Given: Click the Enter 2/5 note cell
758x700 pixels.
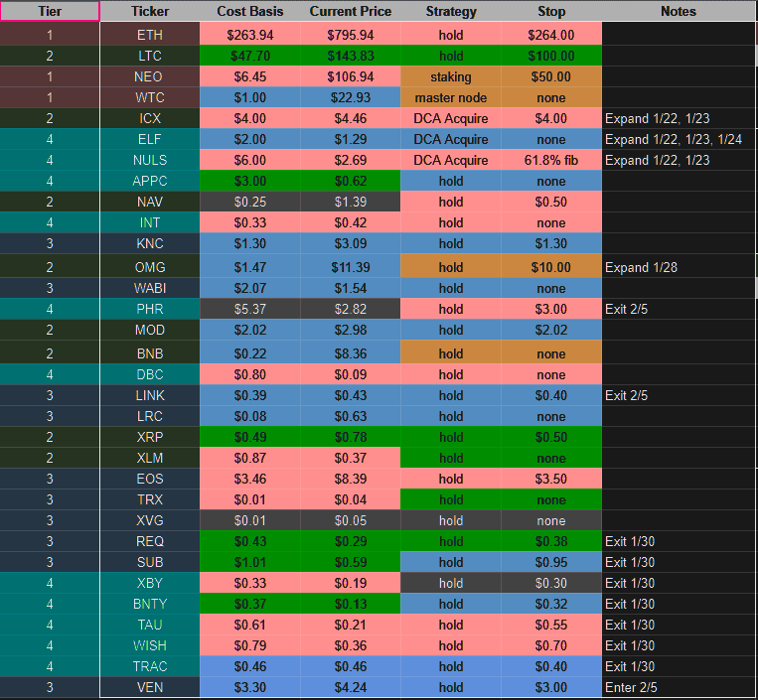Looking at the screenshot, I should point(679,687).
